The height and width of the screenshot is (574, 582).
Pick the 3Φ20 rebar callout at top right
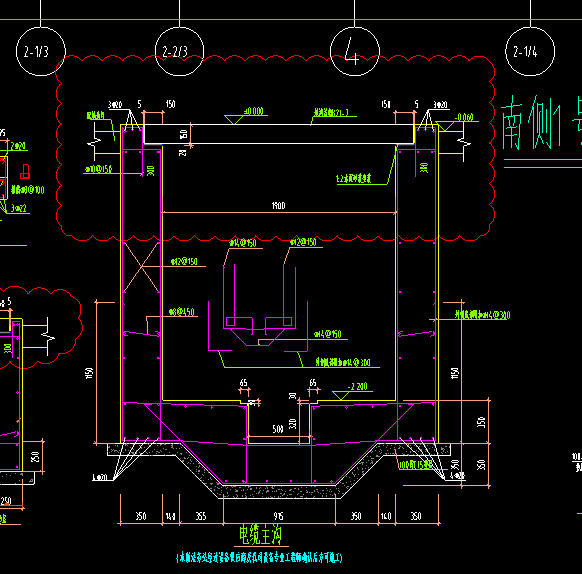pos(441,105)
